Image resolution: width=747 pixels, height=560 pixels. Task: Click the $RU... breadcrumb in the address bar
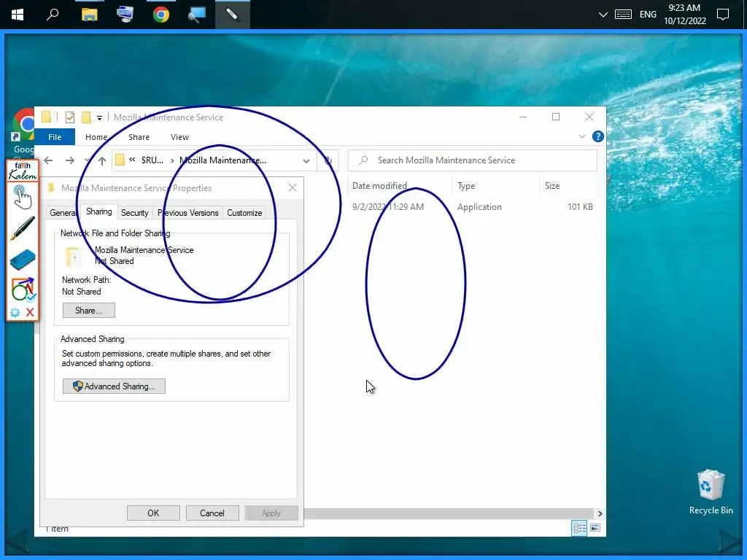152,160
